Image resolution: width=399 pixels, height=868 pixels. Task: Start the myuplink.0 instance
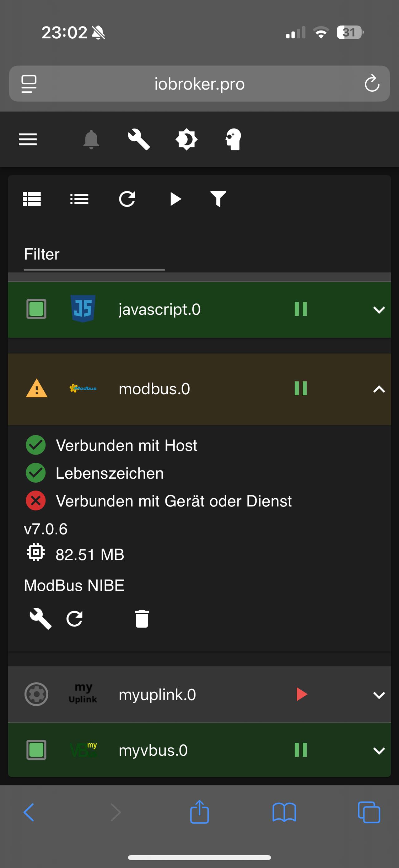point(302,694)
